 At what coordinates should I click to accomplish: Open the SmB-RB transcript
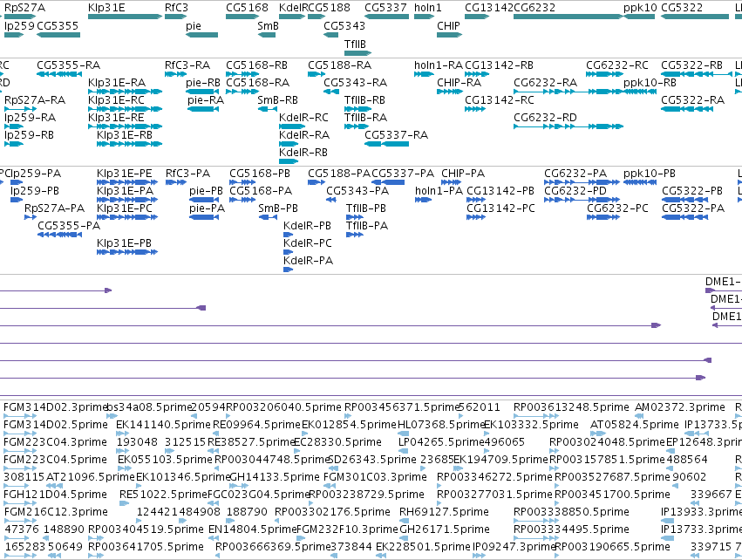point(268,109)
